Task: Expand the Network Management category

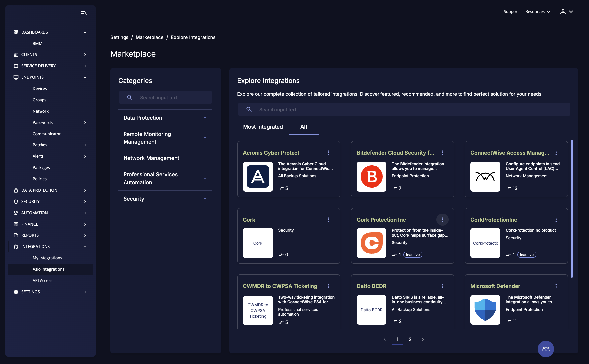Action: click(165, 158)
